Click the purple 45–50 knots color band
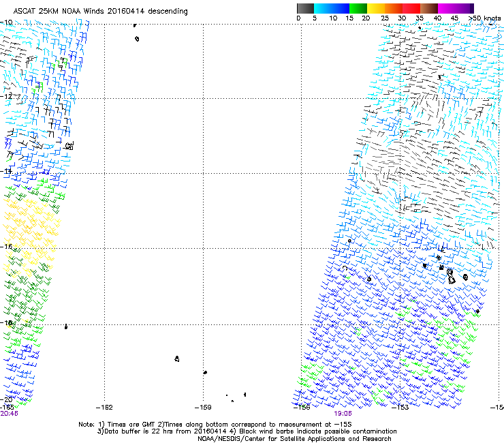 point(464,8)
